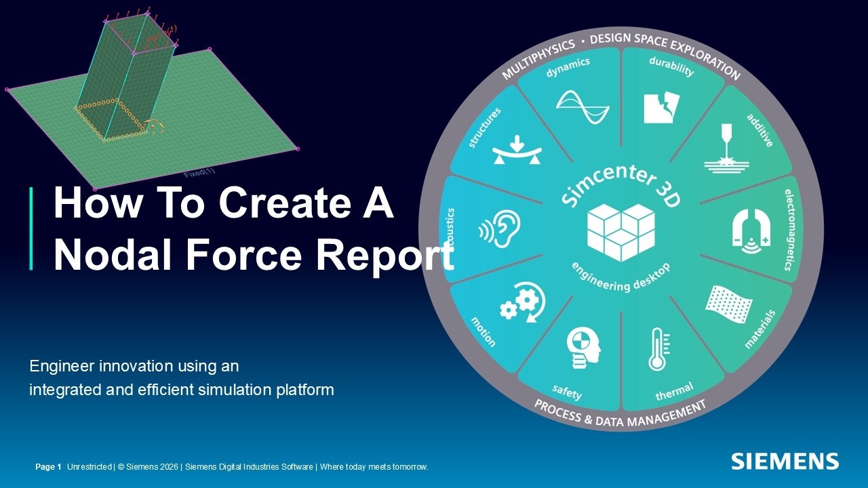Select "Siemens Digital Industries Software" footer text
The width and height of the screenshot is (868, 488).
[250, 467]
